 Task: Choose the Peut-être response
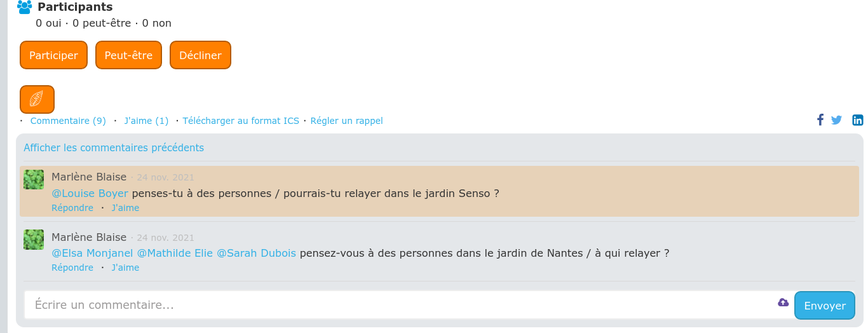pos(128,55)
